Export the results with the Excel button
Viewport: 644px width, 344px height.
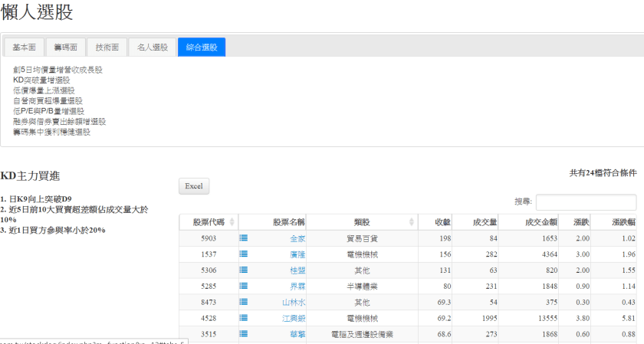point(194,186)
